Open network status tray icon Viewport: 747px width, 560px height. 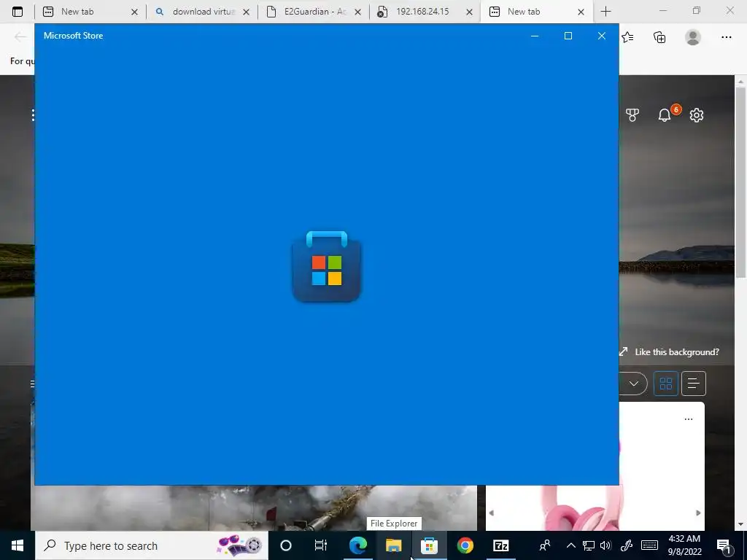tap(589, 545)
